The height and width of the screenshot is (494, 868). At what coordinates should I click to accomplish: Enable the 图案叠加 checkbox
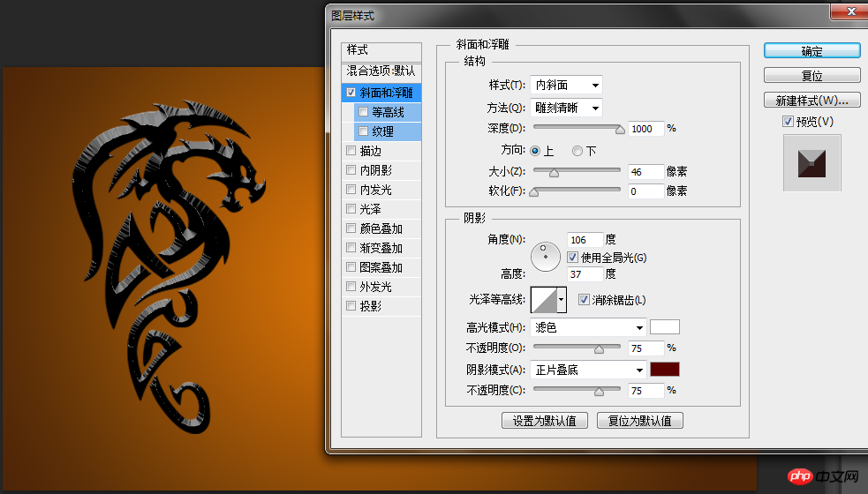tap(351, 266)
